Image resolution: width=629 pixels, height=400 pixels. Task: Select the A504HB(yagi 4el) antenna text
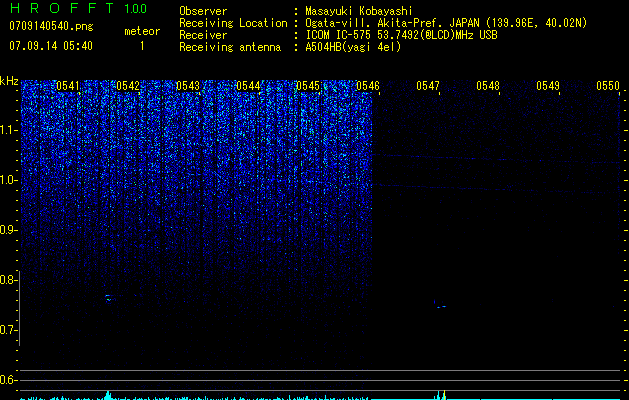(353, 47)
